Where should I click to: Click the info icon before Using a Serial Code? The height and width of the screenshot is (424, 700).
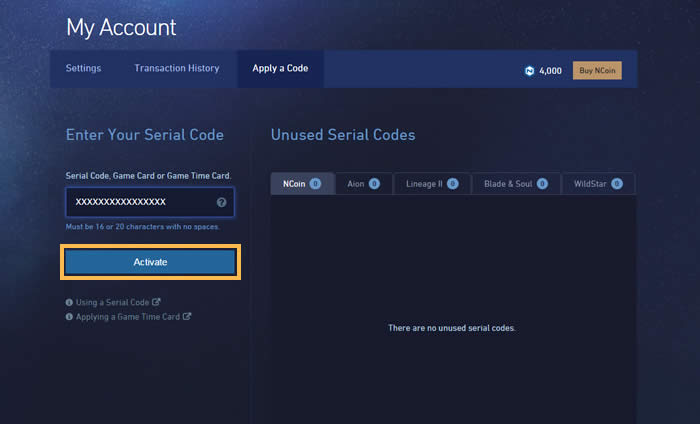pyautogui.click(x=69, y=303)
